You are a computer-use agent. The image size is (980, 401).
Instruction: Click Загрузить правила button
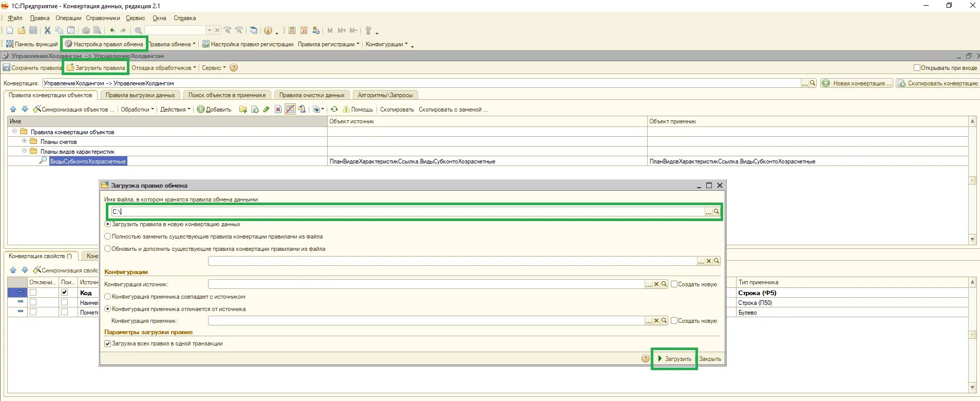pyautogui.click(x=96, y=67)
